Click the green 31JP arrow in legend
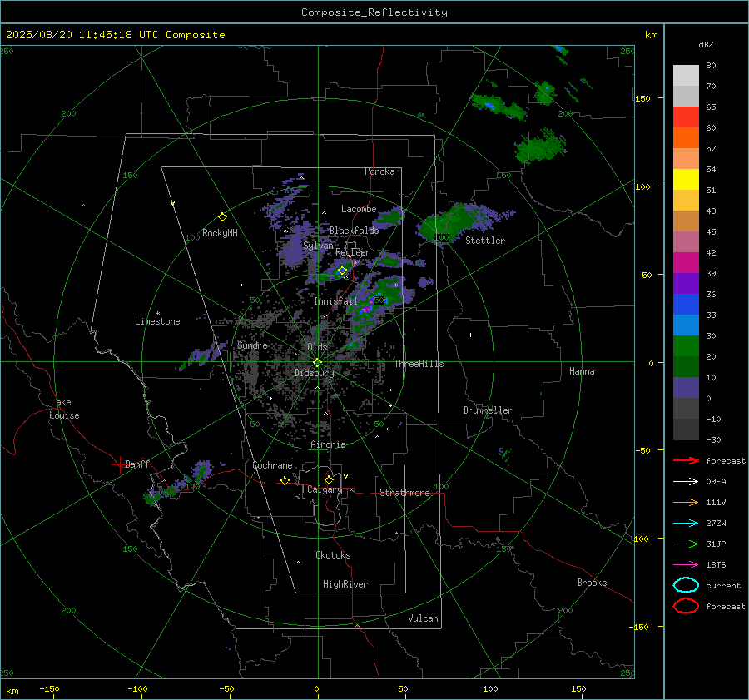Viewport: 749px width, 700px height. click(686, 544)
